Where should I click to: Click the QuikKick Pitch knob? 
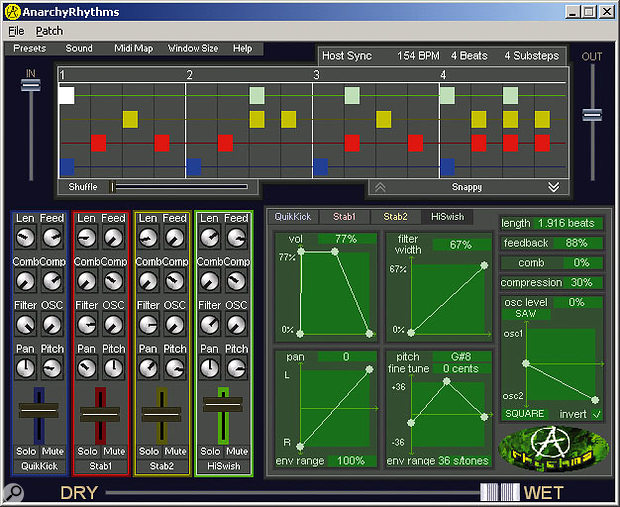52,368
